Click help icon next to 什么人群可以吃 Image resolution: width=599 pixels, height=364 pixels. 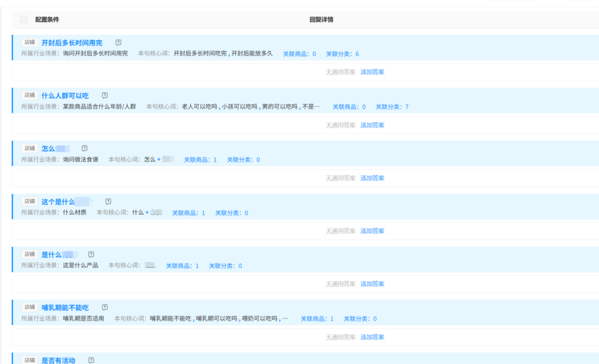point(105,95)
